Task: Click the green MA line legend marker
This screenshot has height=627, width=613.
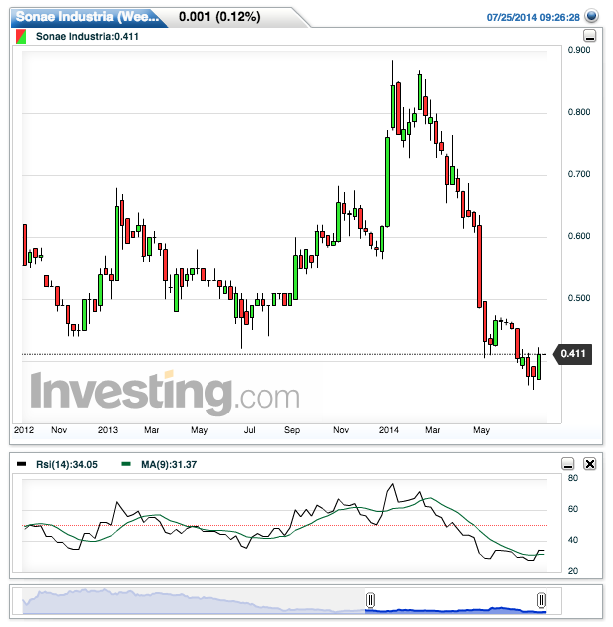Action: point(126,464)
